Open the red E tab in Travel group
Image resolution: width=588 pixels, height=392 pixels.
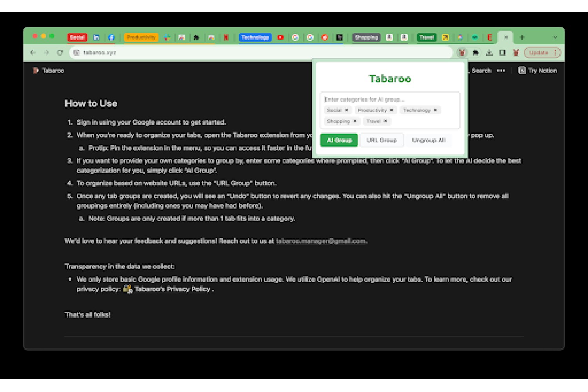[x=489, y=38]
